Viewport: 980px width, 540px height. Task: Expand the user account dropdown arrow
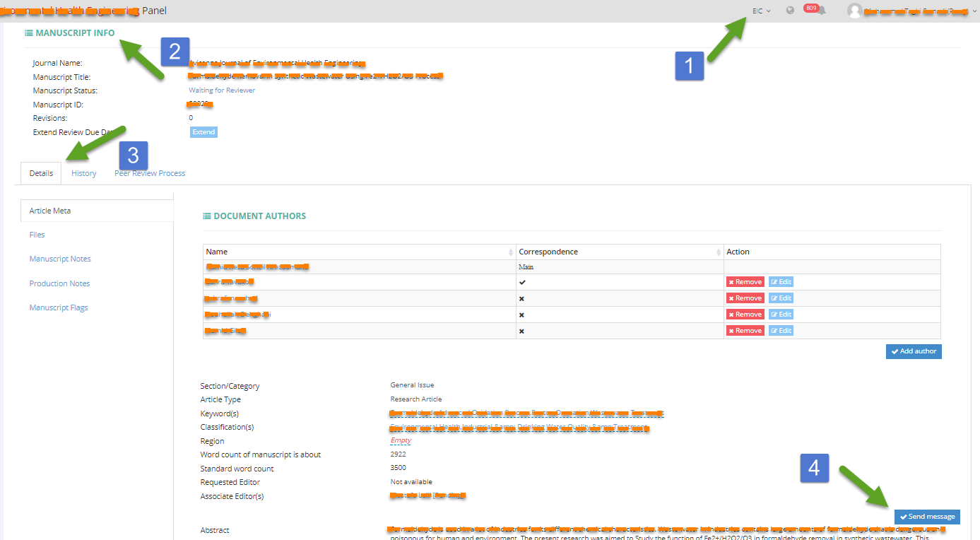974,11
